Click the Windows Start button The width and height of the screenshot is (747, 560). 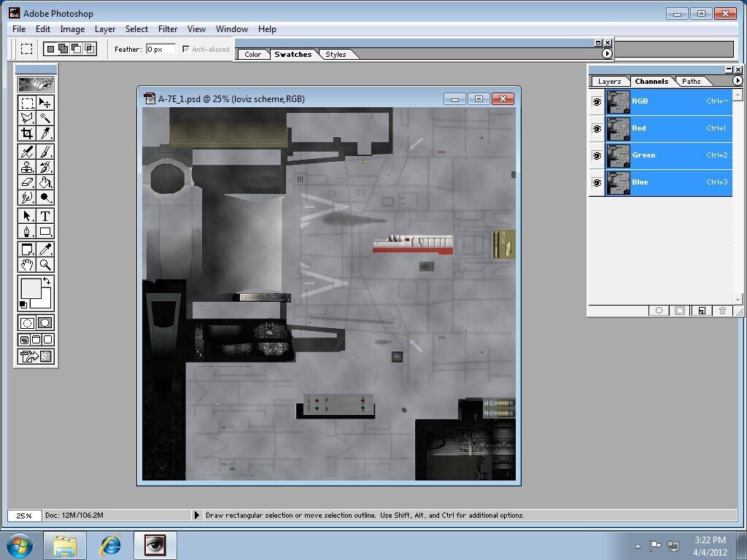[x=19, y=545]
